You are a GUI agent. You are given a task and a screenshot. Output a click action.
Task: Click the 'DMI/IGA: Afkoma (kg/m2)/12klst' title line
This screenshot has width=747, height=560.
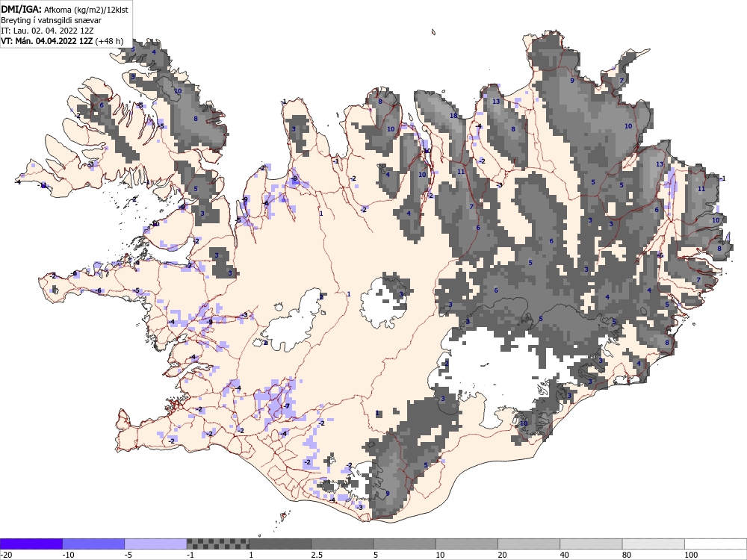tap(64, 9)
